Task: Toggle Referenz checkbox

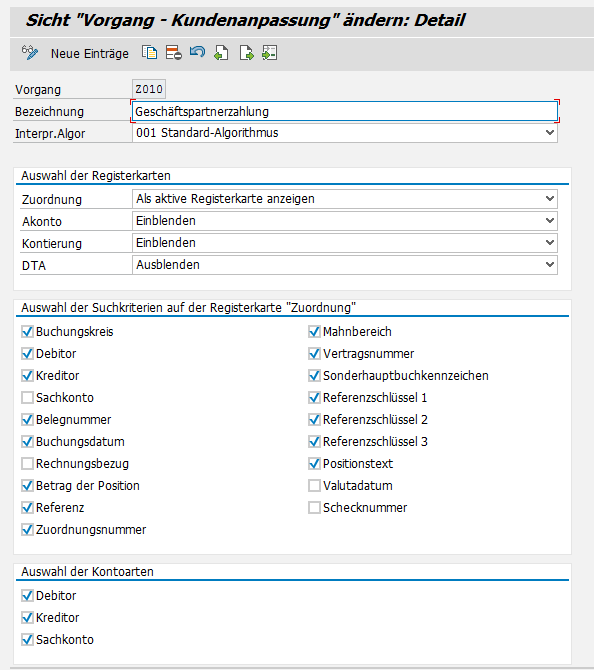Action: [27, 508]
